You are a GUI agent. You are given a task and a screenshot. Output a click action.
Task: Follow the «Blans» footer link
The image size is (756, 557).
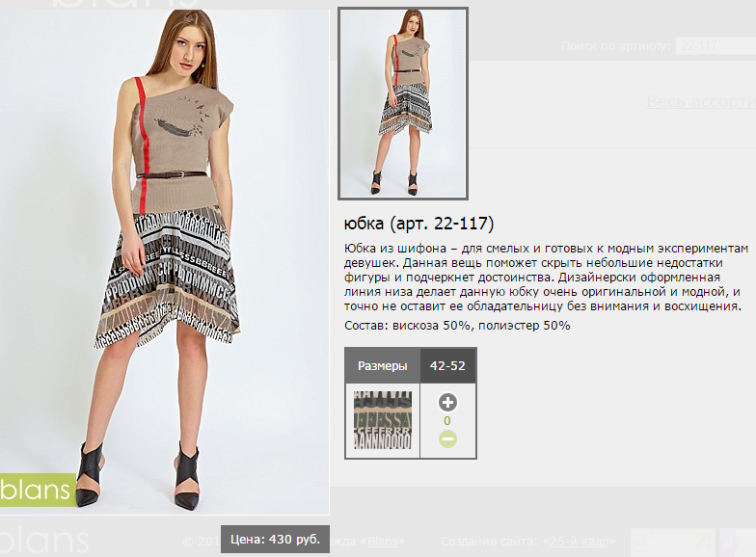coord(383,542)
